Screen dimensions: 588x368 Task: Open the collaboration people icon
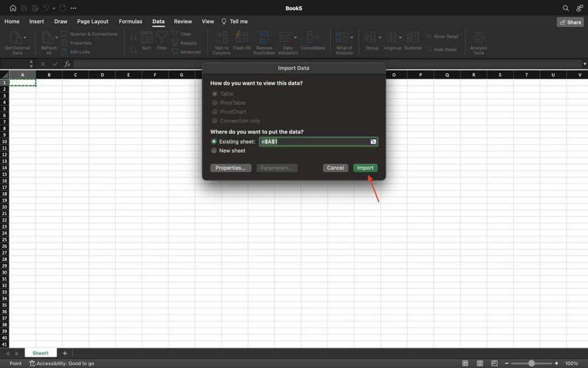(579, 8)
